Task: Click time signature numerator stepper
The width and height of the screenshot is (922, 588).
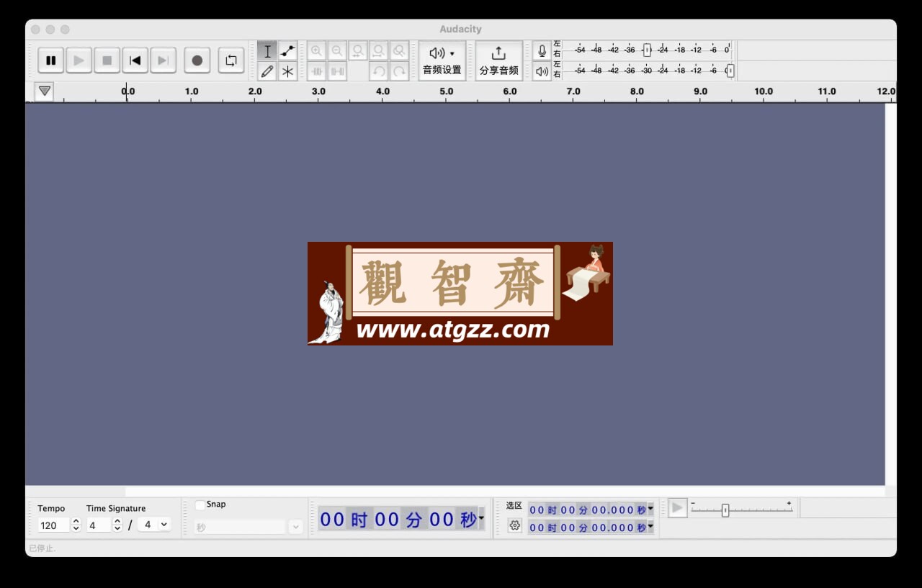Action: 117,525
